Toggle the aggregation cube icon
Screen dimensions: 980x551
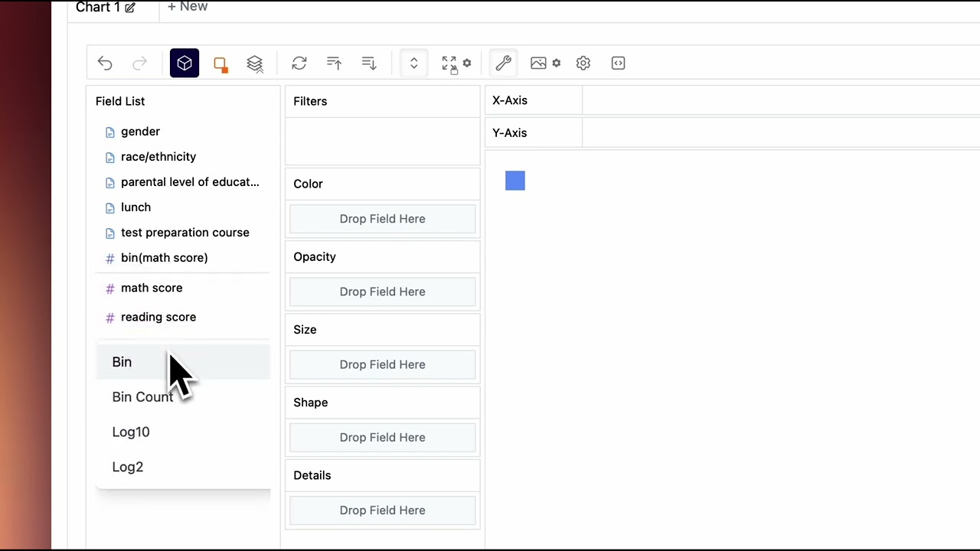point(185,64)
